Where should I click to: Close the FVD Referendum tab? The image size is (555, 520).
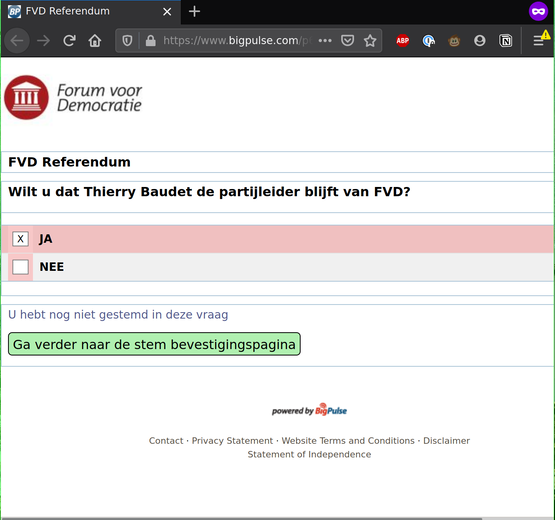click(167, 12)
